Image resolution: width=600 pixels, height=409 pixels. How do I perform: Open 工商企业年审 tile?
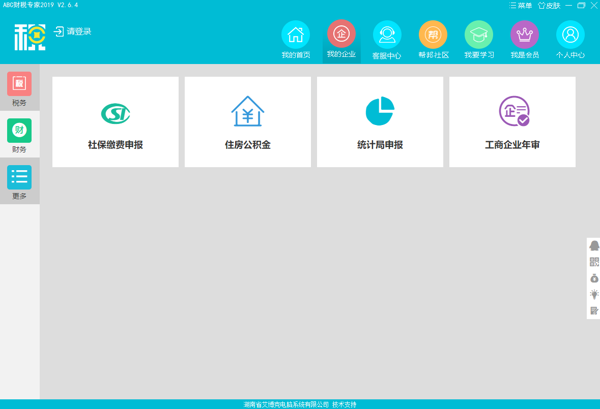click(512, 123)
